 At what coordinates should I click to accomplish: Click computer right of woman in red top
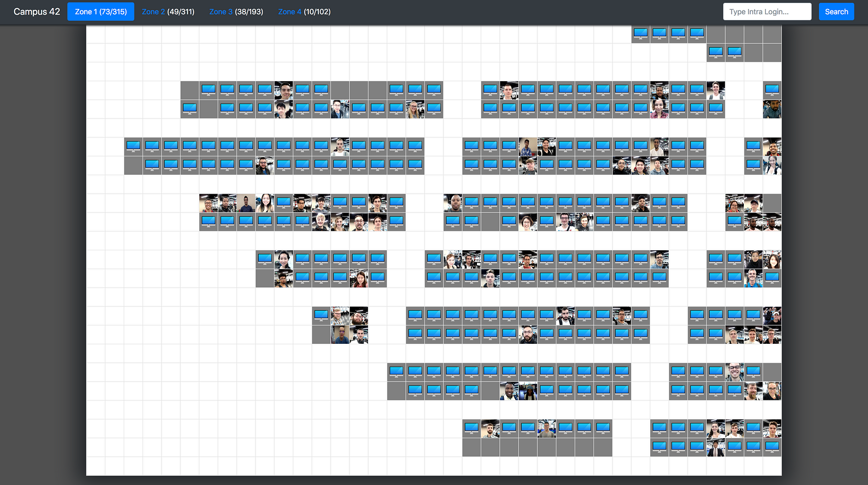point(378,278)
